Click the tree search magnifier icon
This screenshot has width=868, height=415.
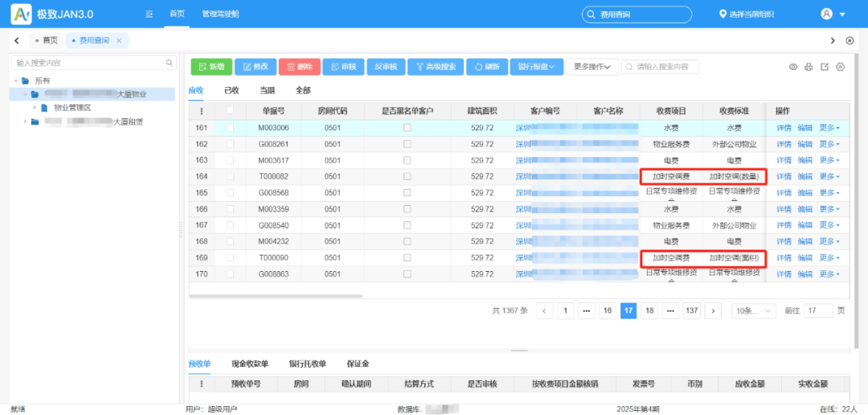tap(170, 63)
